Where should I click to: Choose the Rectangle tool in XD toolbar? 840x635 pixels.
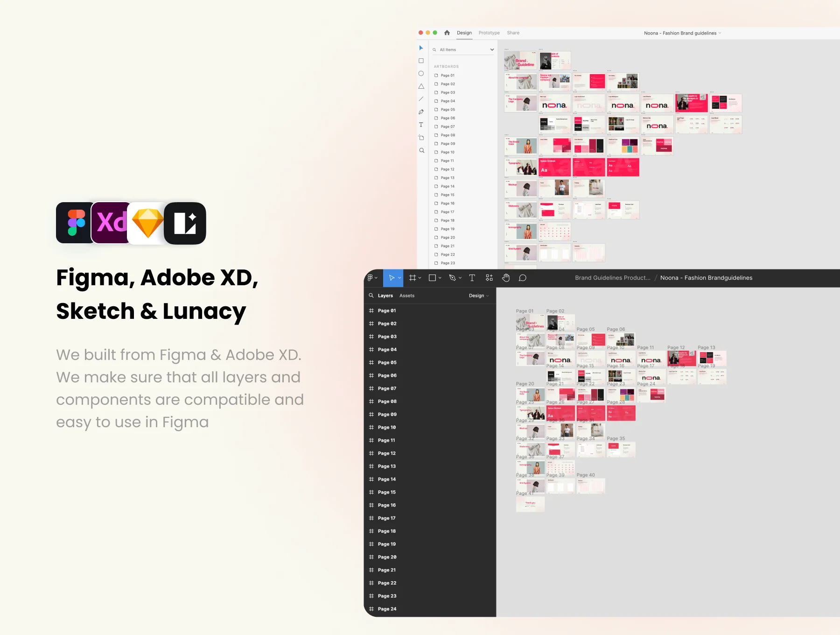click(421, 61)
